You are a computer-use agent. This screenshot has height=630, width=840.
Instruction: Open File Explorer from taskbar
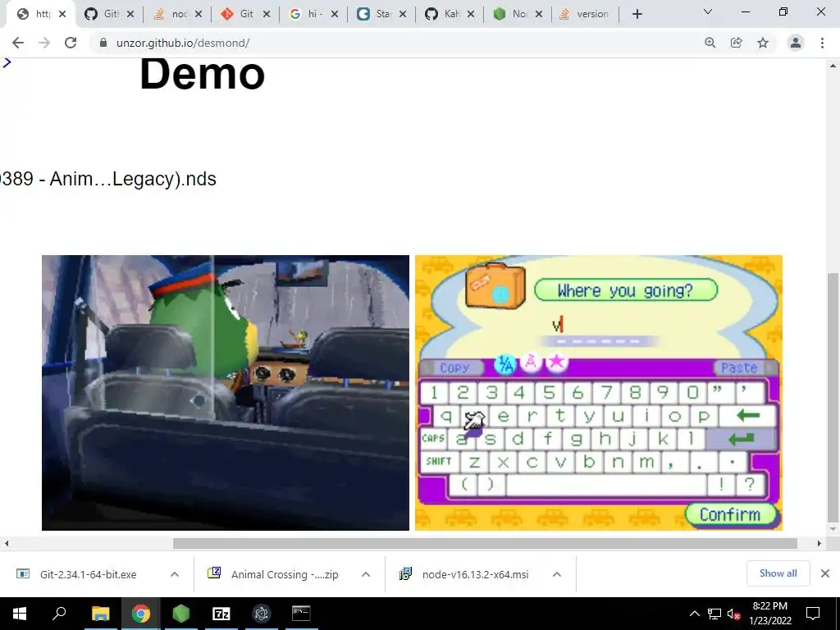[100, 614]
